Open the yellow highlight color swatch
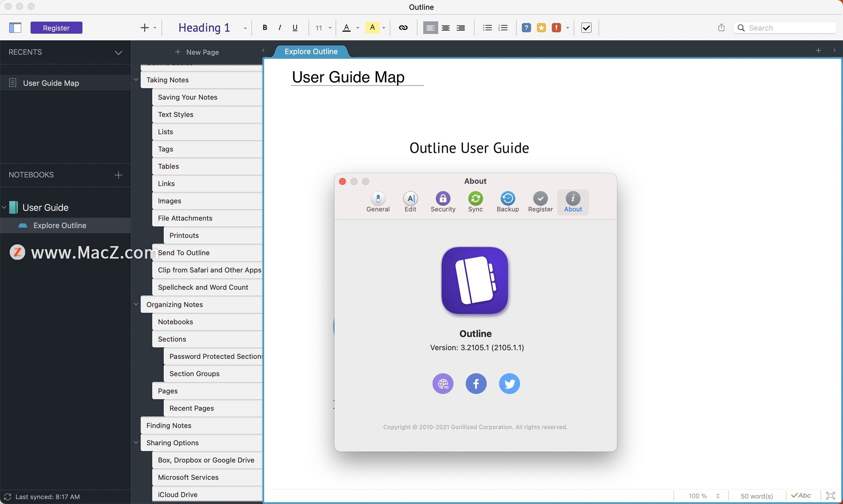Screen dimensions: 843x504 pyautogui.click(x=372, y=28)
